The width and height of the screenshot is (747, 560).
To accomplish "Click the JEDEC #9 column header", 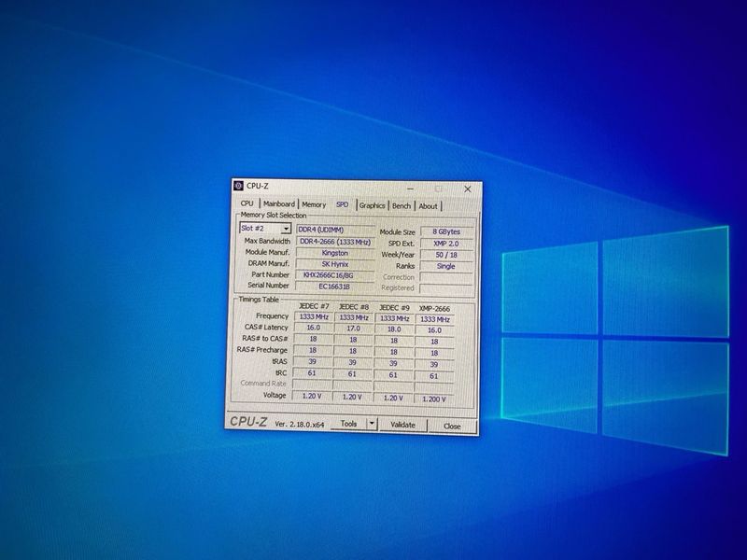I will click(394, 308).
